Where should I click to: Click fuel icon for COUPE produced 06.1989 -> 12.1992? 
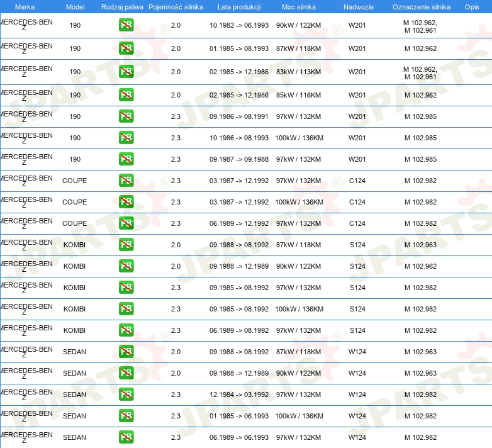click(x=126, y=223)
